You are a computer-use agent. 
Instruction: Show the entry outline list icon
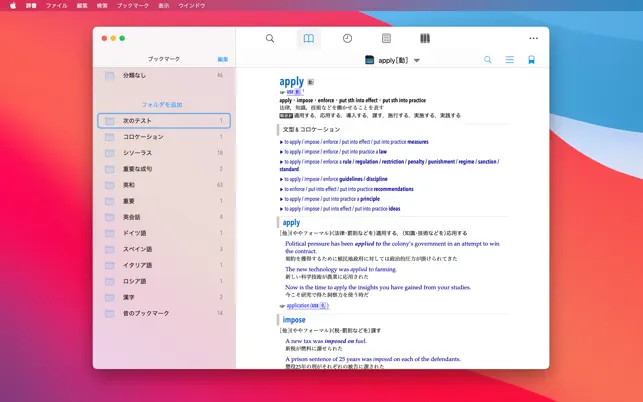pyautogui.click(x=510, y=60)
